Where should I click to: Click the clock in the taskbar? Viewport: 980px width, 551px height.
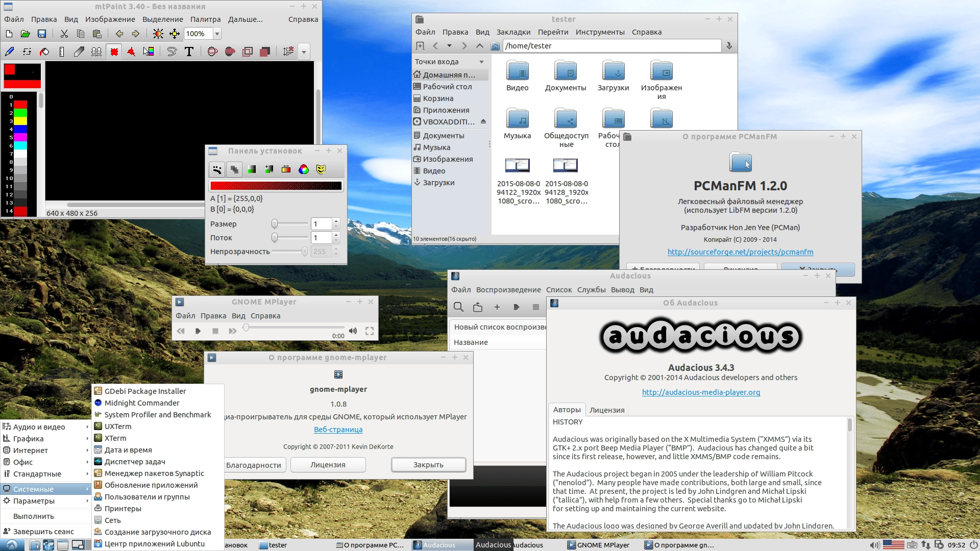[x=957, y=545]
